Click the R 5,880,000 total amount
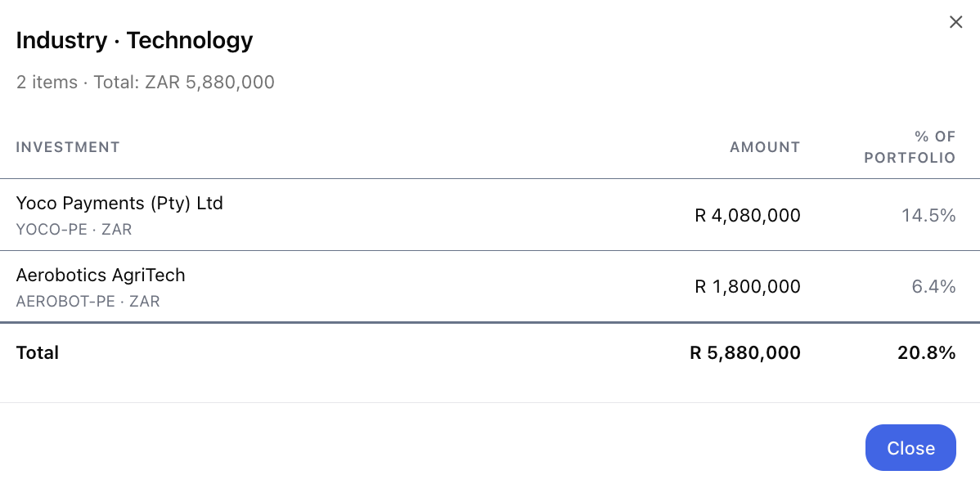Viewport: 980px width, 484px height. pos(745,353)
